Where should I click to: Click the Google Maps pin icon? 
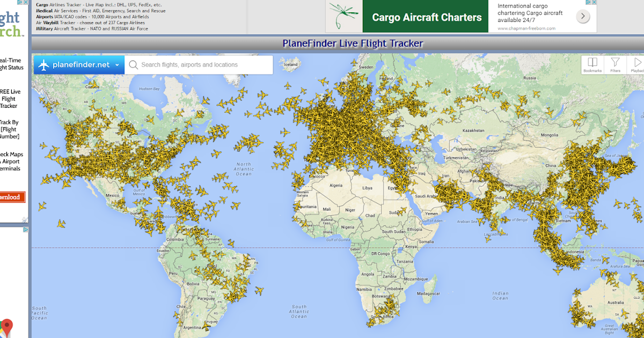pyautogui.click(x=6, y=327)
